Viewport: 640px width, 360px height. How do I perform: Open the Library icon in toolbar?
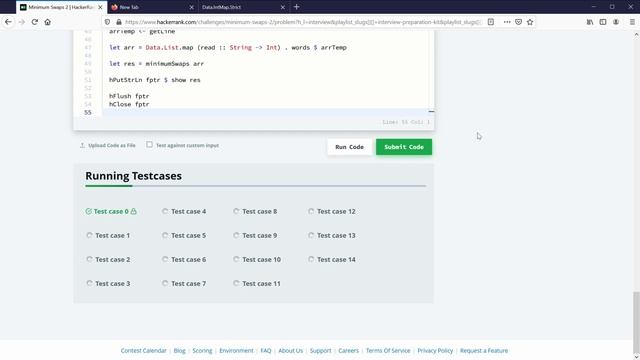coord(590,22)
